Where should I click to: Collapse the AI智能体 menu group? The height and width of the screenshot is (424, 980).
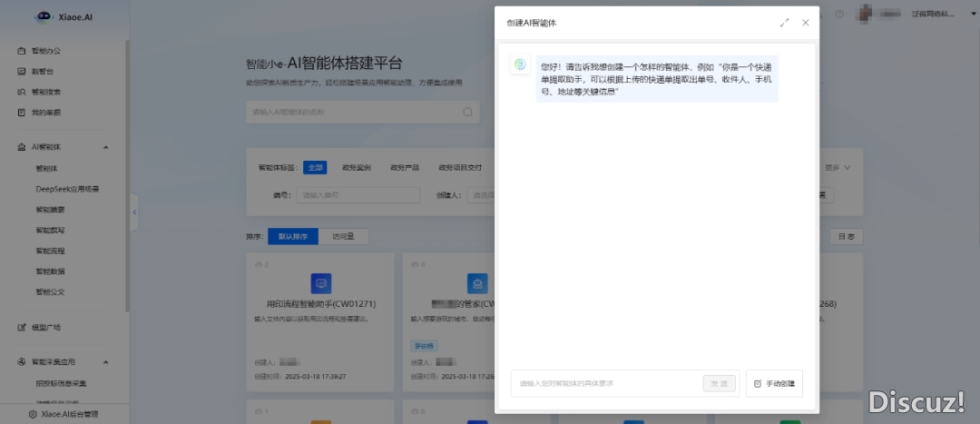click(105, 147)
